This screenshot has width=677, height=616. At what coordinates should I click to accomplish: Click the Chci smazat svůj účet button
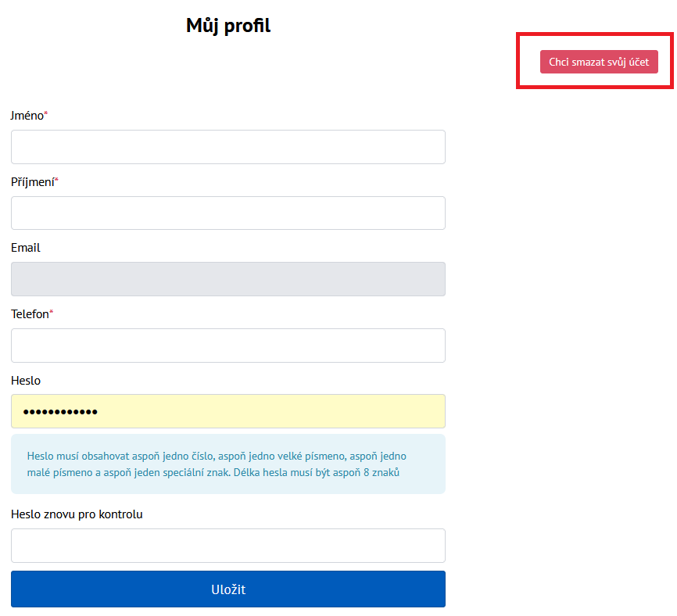coord(599,62)
